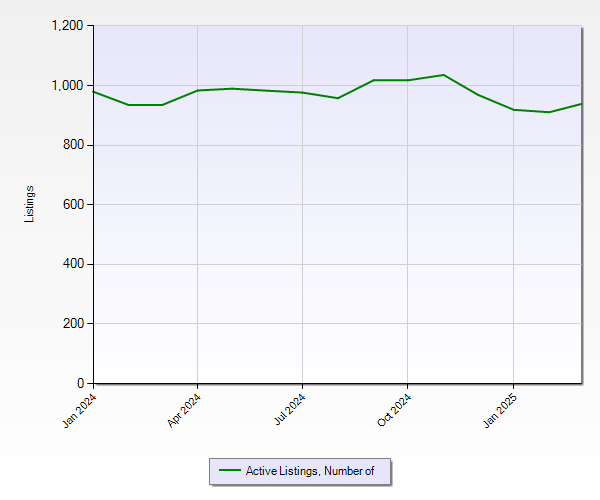
Task: Select the 'Jul 2024' x-axis label
Action: 289,412
